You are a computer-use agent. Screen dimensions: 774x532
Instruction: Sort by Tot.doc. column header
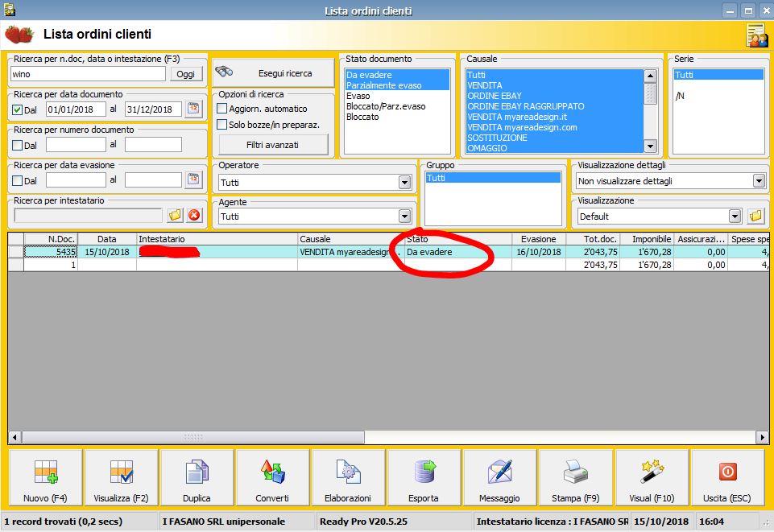pos(594,239)
